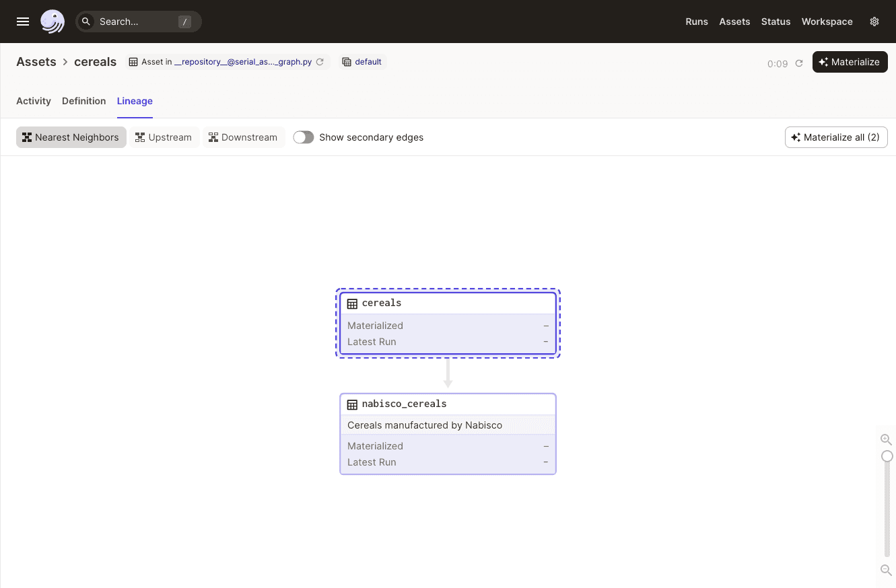The image size is (896, 588).
Task: Click the table icon on cereals node
Action: pyautogui.click(x=352, y=303)
